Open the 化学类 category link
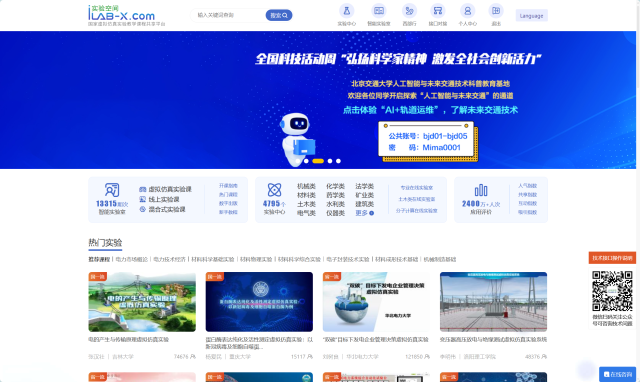Screen dimensions: 640x382 335,186
